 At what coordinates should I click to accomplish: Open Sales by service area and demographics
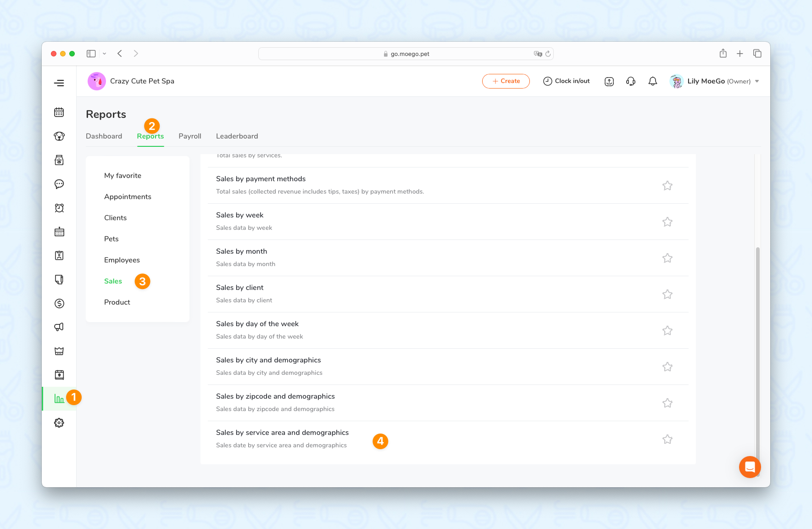(448, 439)
